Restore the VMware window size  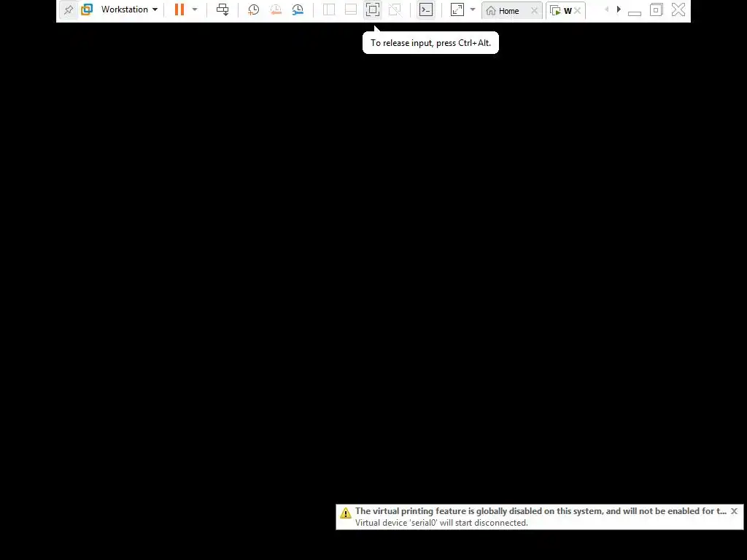656,9
